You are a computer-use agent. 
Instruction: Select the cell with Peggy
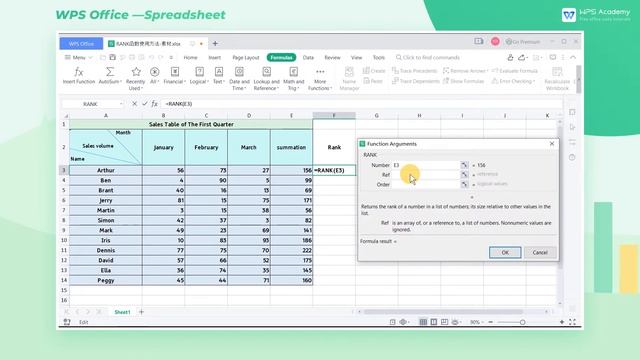(x=106, y=280)
